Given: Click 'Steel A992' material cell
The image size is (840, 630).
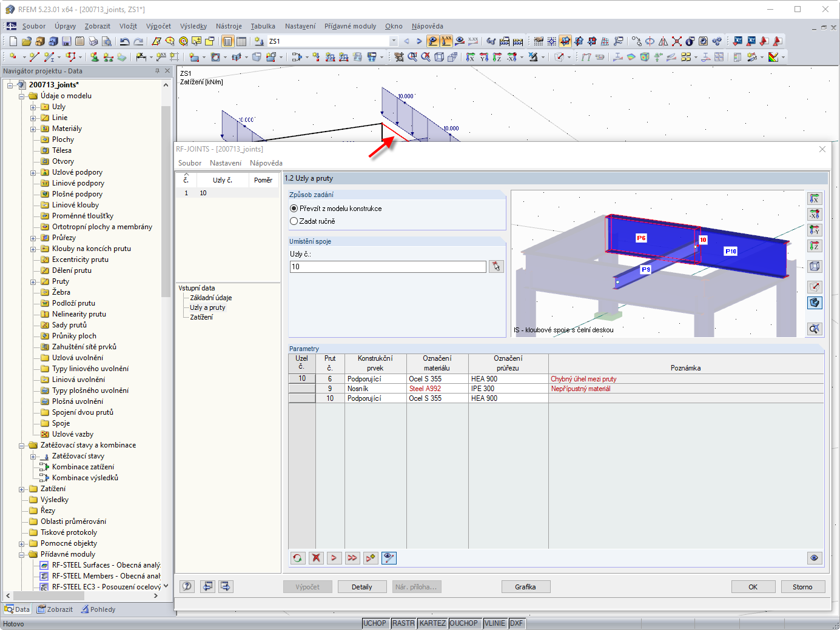Looking at the screenshot, I should click(437, 389).
